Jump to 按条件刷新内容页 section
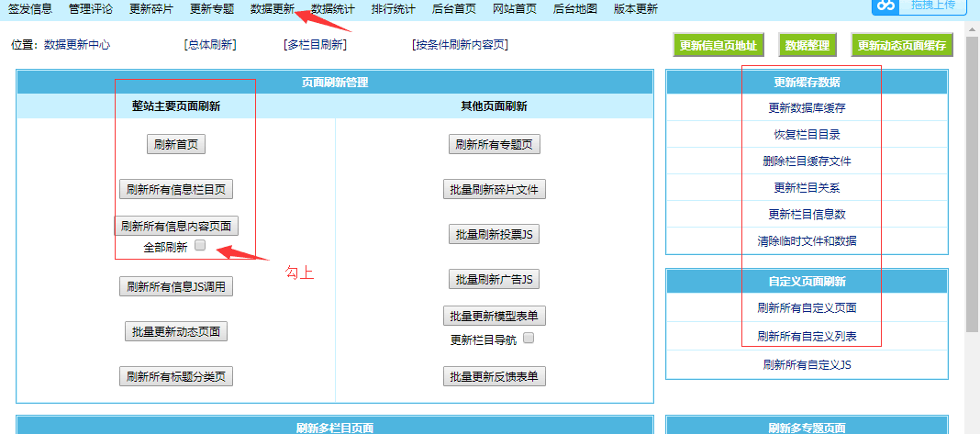Screen dimensions: 980x434 (x=460, y=45)
